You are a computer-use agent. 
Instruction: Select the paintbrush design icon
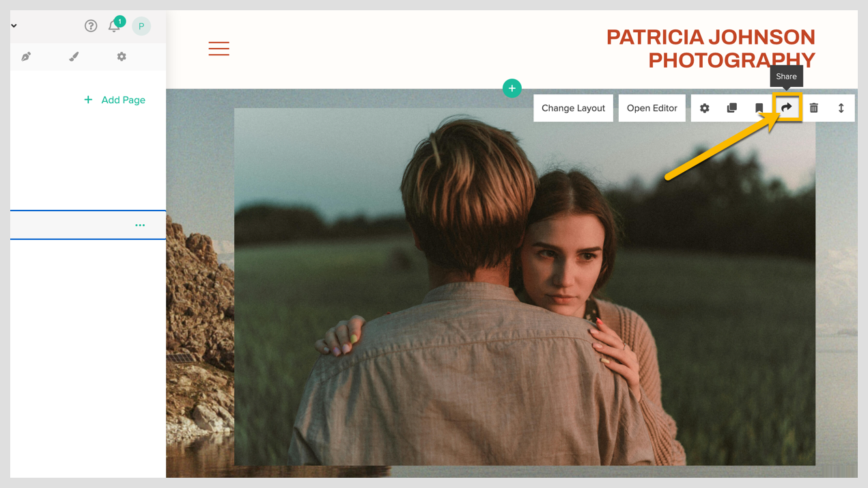(x=74, y=57)
